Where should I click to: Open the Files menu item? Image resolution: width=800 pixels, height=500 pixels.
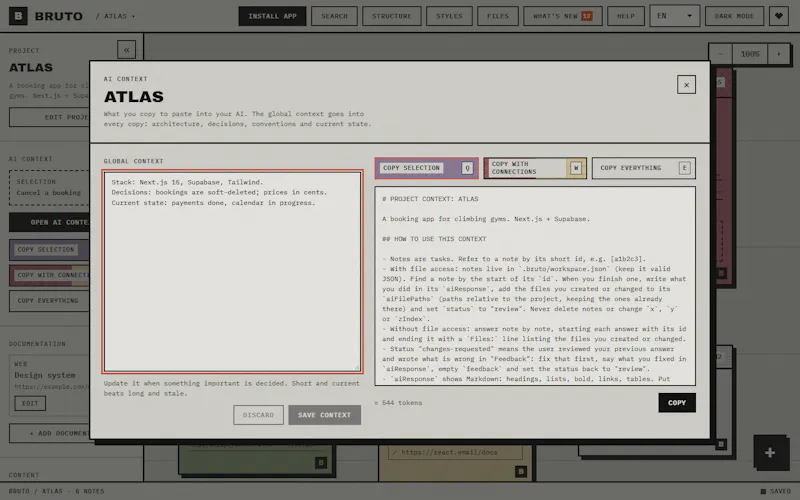pyautogui.click(x=498, y=16)
